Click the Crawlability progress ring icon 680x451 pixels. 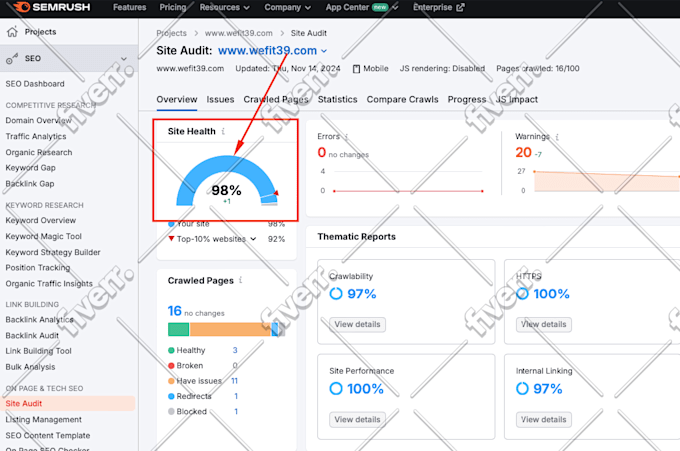[336, 294]
